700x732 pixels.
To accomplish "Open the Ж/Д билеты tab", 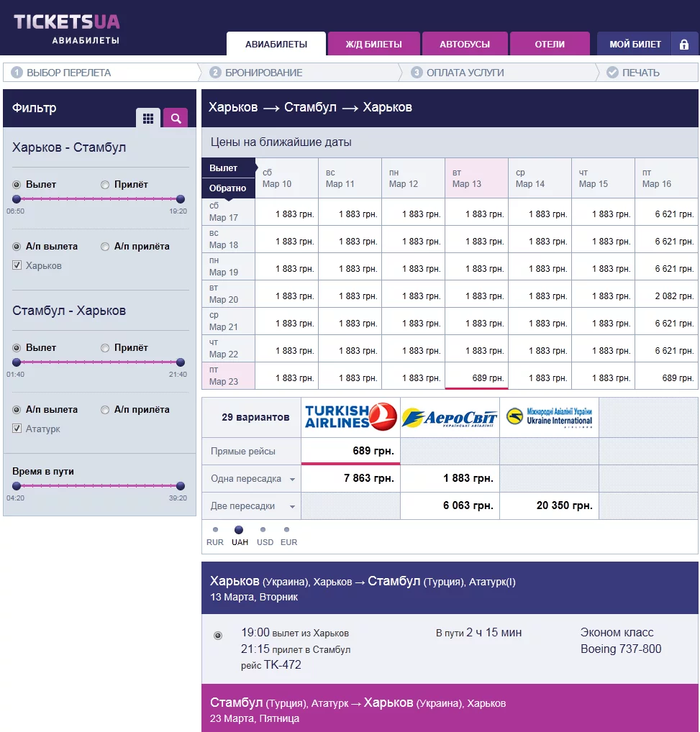I will tap(373, 44).
